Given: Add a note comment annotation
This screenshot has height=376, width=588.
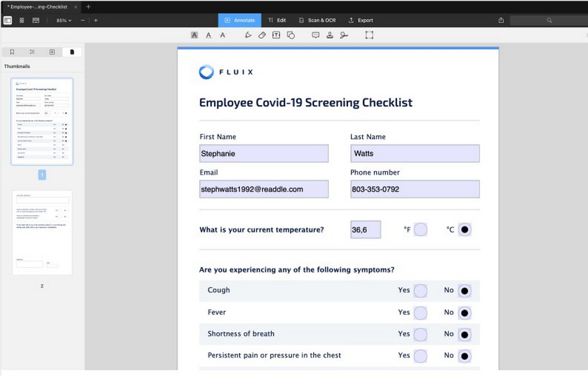Looking at the screenshot, I should [316, 35].
